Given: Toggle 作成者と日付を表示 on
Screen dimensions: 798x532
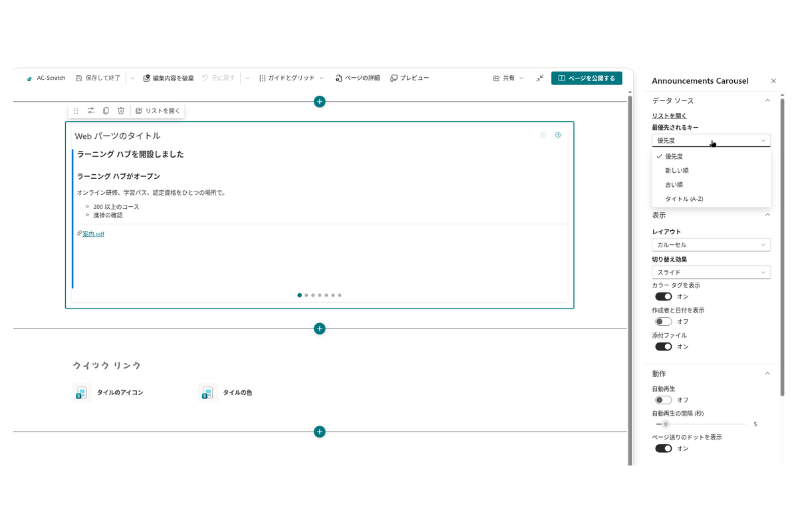Looking at the screenshot, I should point(664,322).
